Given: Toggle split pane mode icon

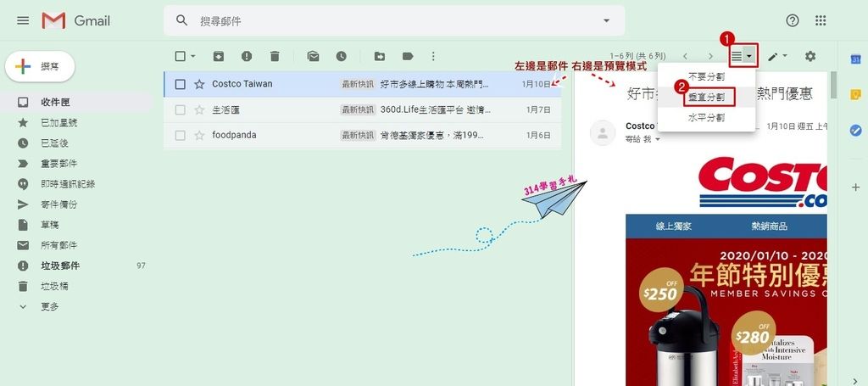Looking at the screenshot, I should [x=737, y=56].
